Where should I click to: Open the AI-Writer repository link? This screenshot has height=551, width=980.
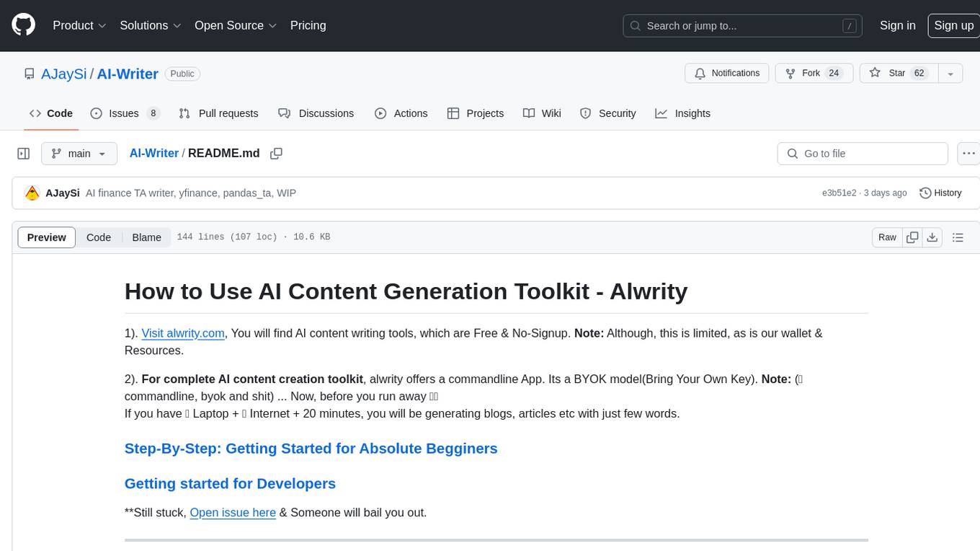(128, 74)
